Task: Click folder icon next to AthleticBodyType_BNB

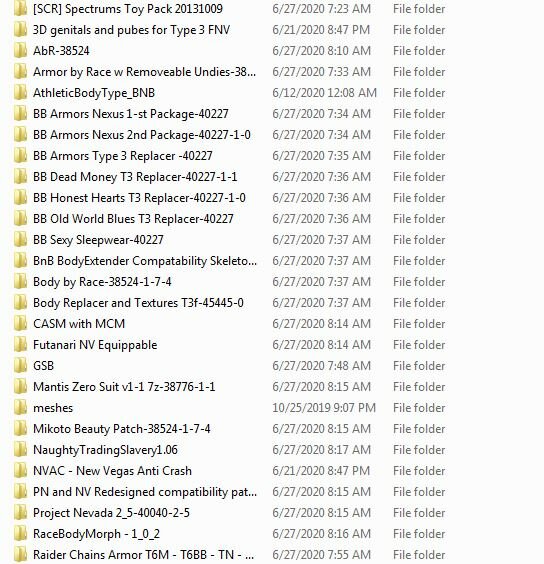Action: pos(21,93)
